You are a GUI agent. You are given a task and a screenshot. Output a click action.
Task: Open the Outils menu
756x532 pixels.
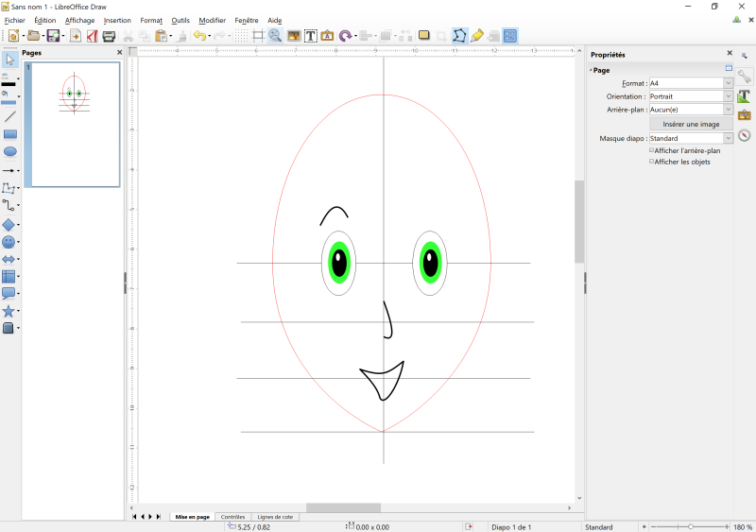click(180, 20)
